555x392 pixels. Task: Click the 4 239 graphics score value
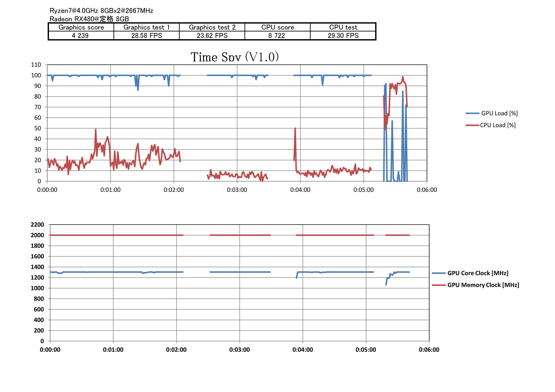80,36
